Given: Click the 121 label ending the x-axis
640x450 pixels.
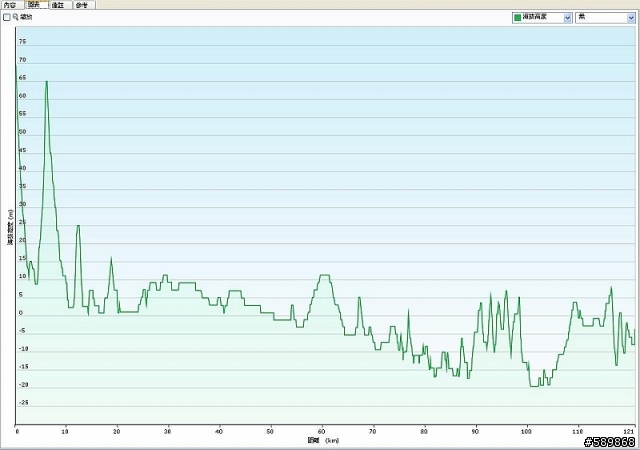Looking at the screenshot, I should (630, 431).
